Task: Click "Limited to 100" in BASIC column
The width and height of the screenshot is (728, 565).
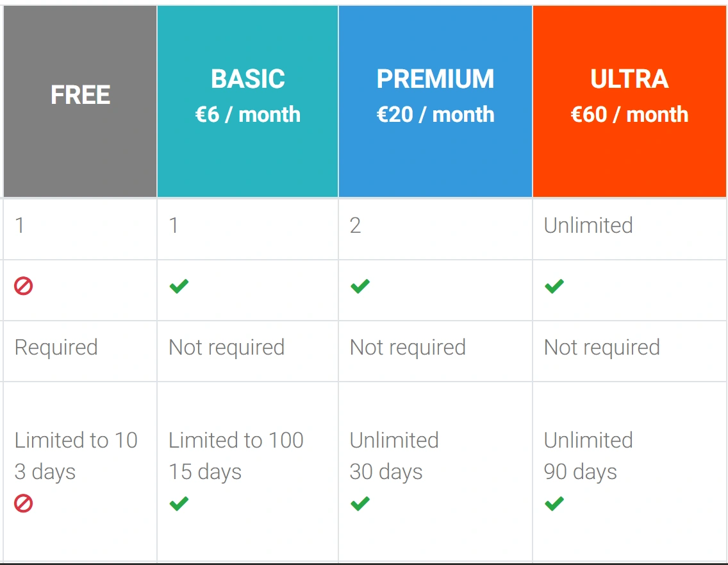Action: [236, 440]
